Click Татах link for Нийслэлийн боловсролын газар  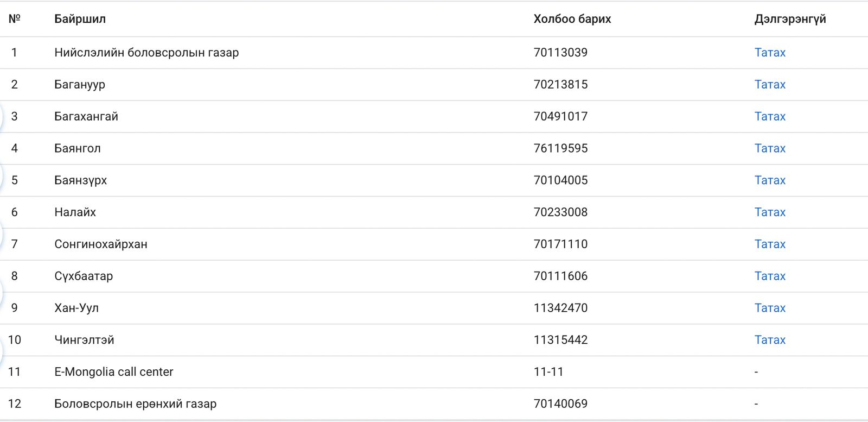[770, 53]
